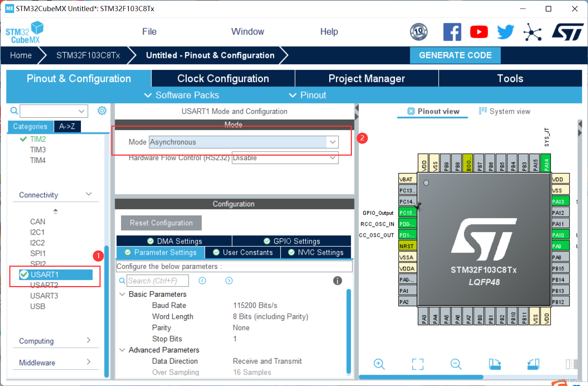Open the Help menu

(x=329, y=32)
